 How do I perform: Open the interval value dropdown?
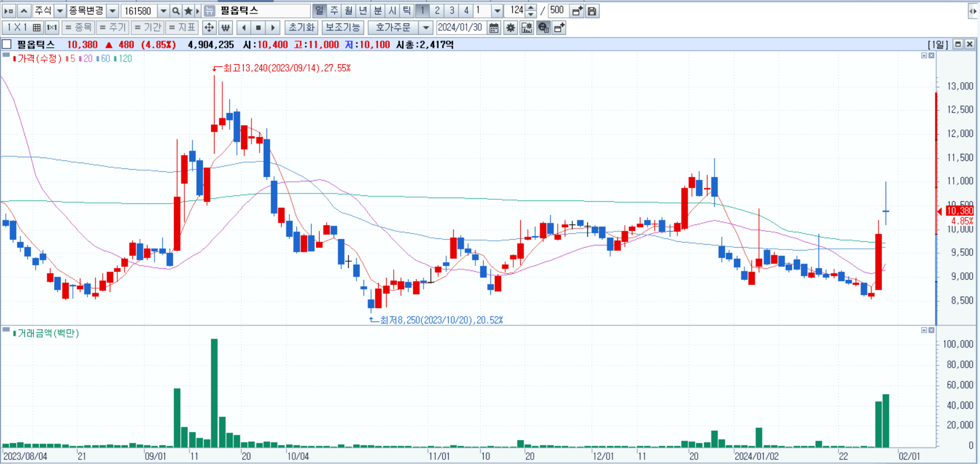pyautogui.click(x=497, y=10)
